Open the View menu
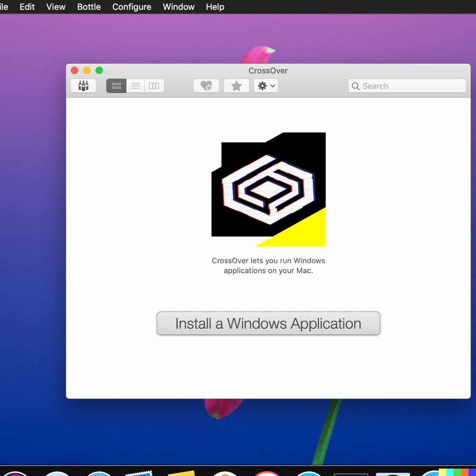 tap(56, 7)
